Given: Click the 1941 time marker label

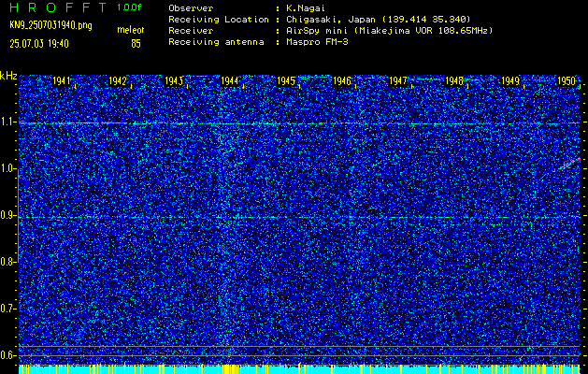Looking at the screenshot, I should pyautogui.click(x=61, y=81).
